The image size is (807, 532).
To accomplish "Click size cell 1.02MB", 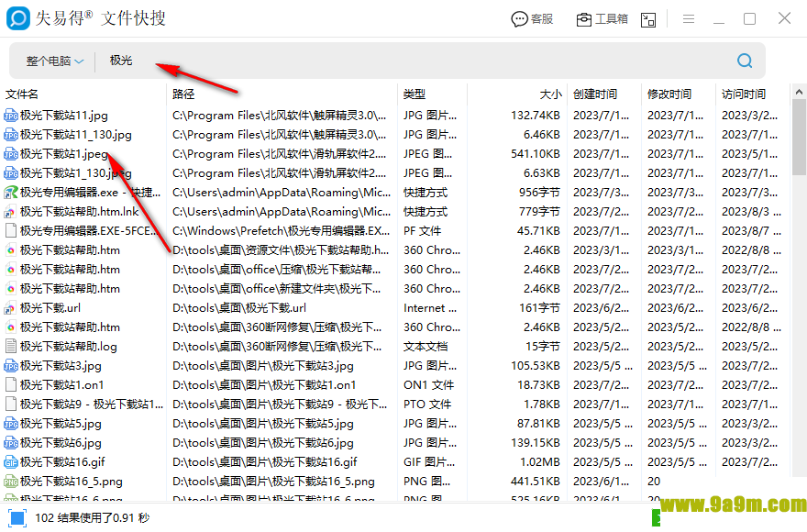I will tap(542, 462).
